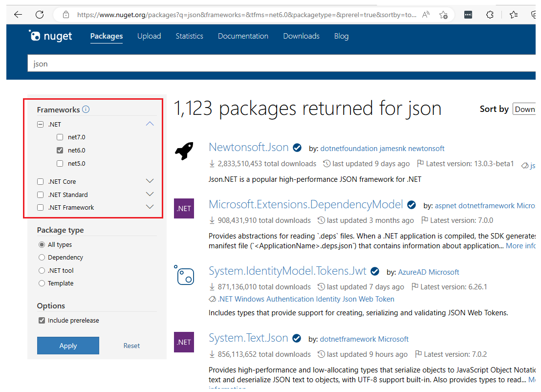
Task: Go to the nuget home logo
Action: [50, 36]
